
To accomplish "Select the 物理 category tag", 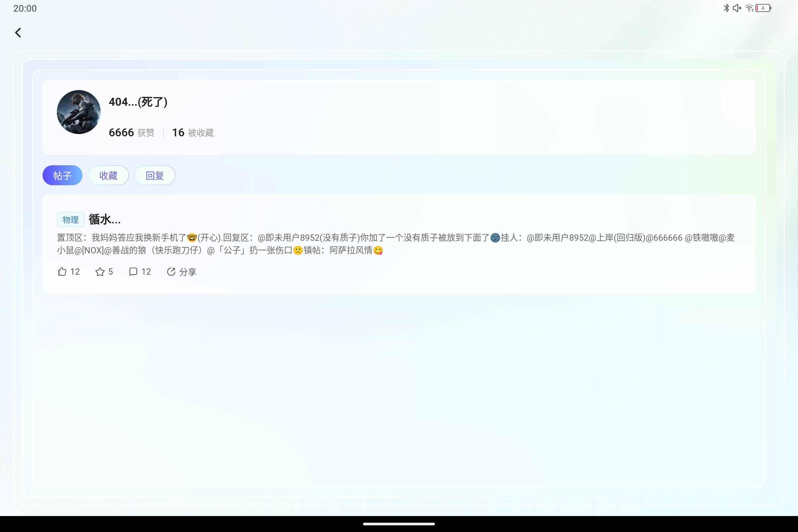I will pyautogui.click(x=70, y=219).
